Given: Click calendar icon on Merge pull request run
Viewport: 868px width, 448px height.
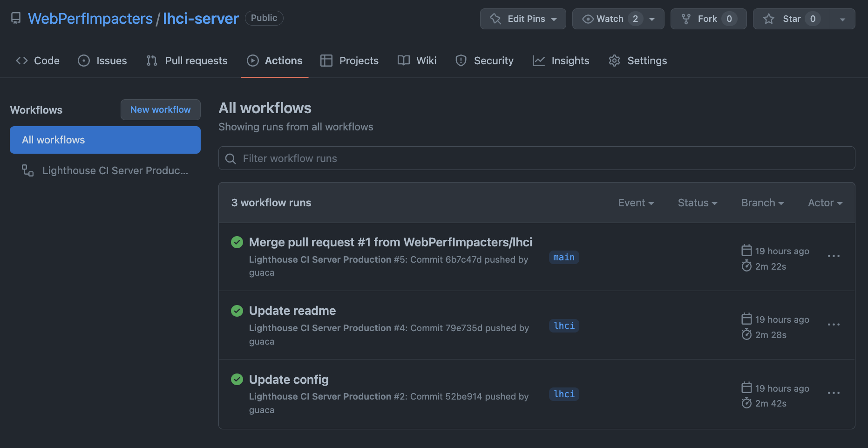Looking at the screenshot, I should coord(746,251).
